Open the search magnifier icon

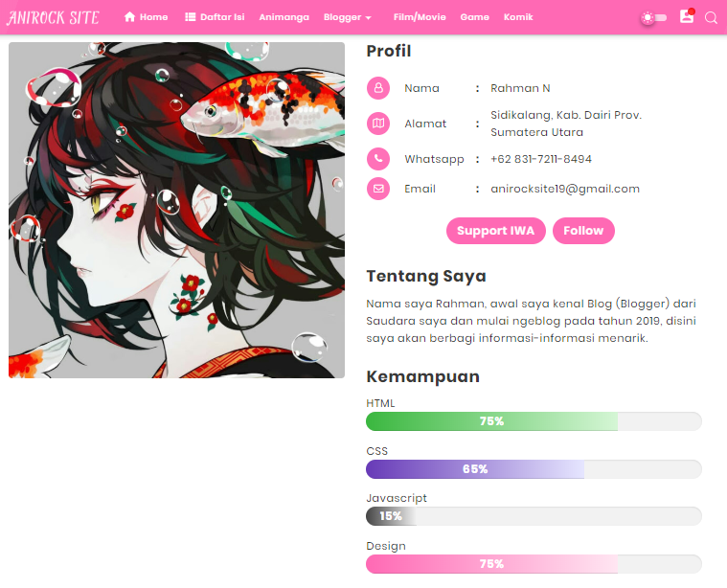point(711,17)
